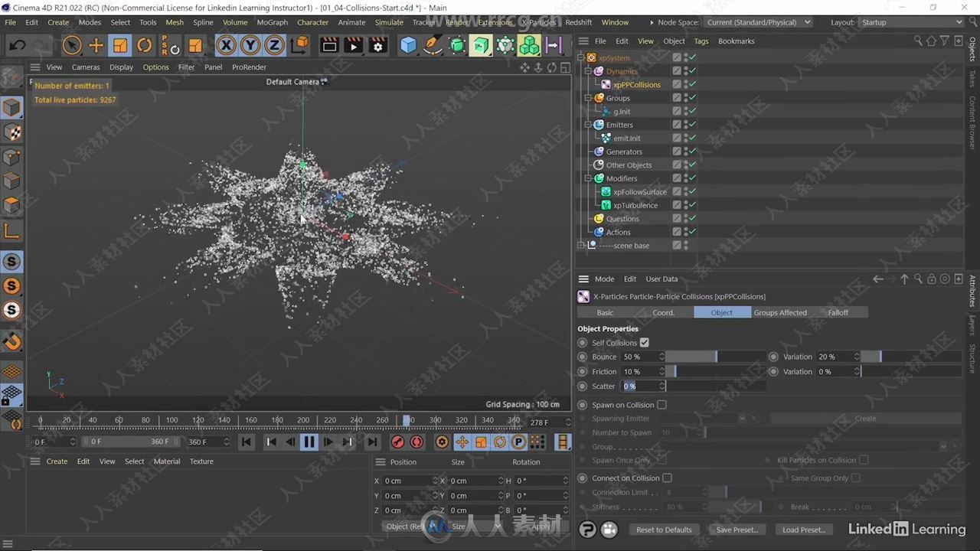
Task: Click the Save Preset button
Action: (x=737, y=530)
